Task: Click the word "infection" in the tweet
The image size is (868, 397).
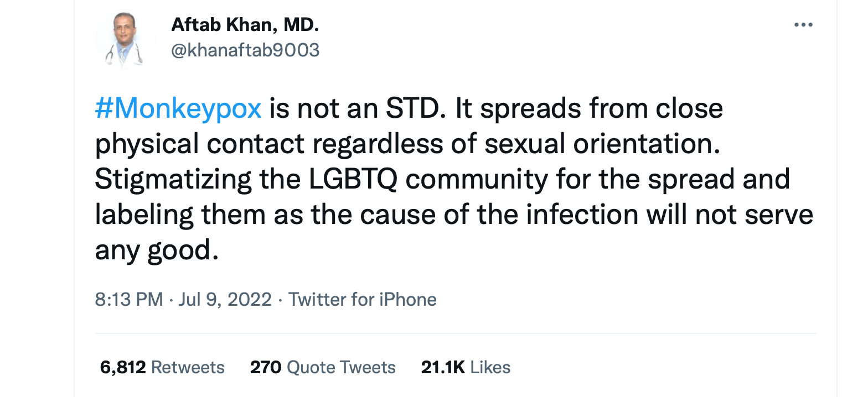Action: (x=582, y=216)
